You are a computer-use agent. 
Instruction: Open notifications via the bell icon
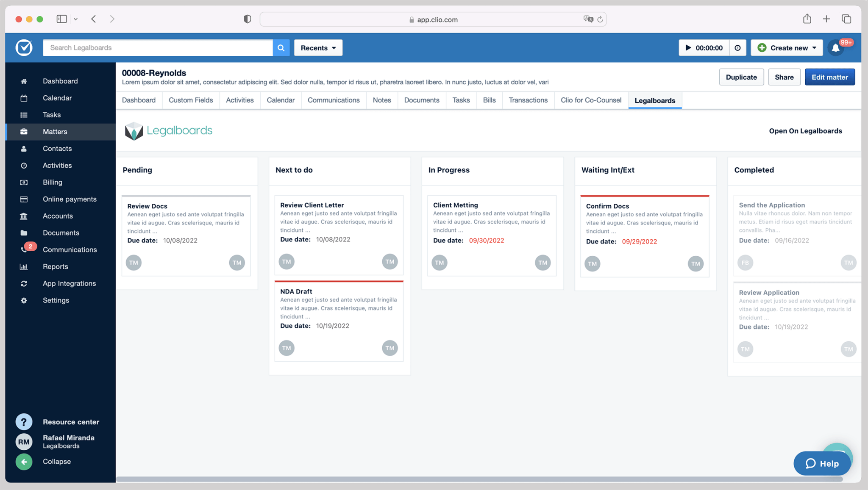835,48
